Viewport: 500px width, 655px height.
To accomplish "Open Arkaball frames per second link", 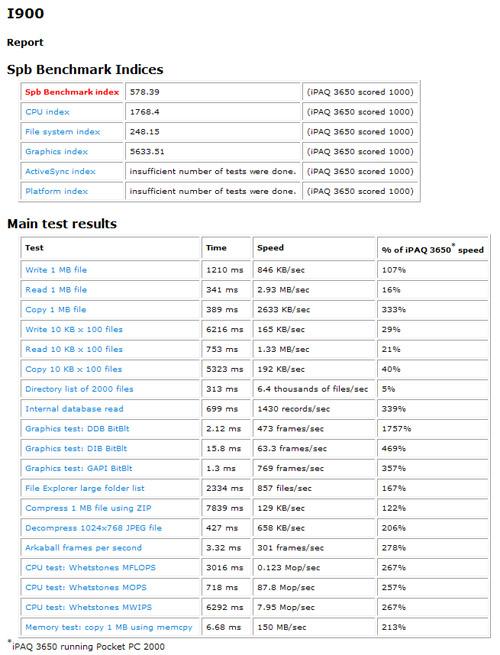I will click(84, 548).
